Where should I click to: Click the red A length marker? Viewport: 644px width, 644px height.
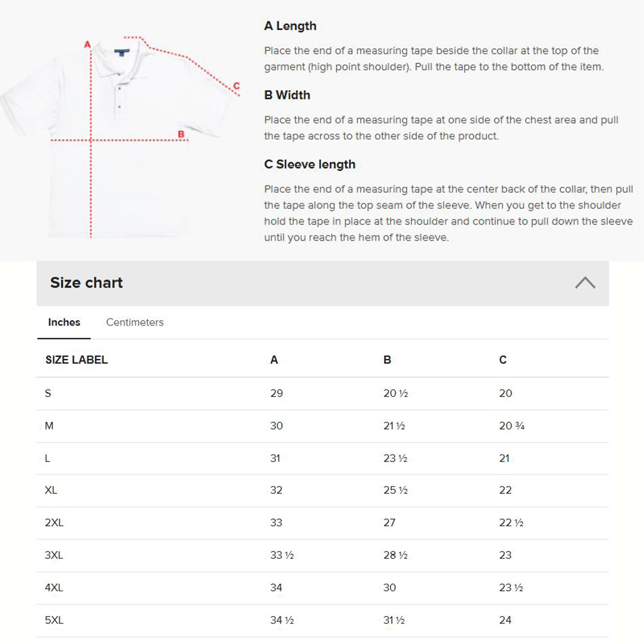[x=87, y=45]
